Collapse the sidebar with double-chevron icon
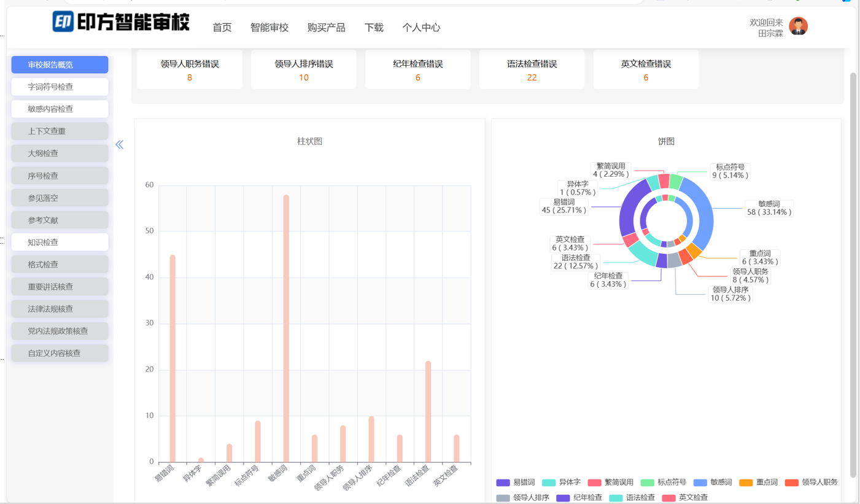 pyautogui.click(x=120, y=144)
